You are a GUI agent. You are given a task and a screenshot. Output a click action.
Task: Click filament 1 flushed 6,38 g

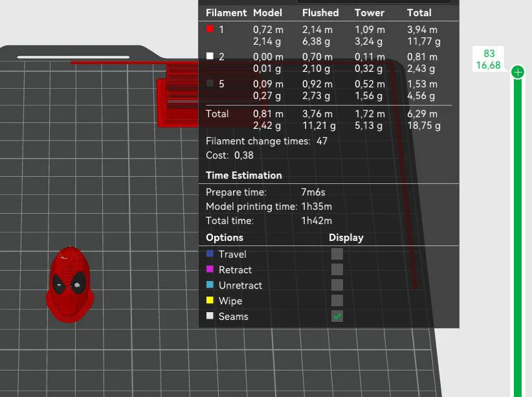tap(316, 41)
